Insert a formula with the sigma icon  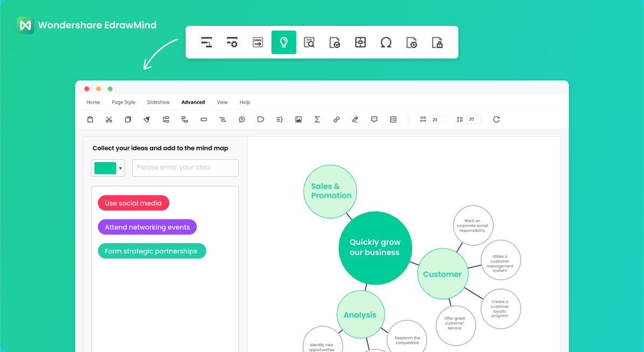point(318,119)
